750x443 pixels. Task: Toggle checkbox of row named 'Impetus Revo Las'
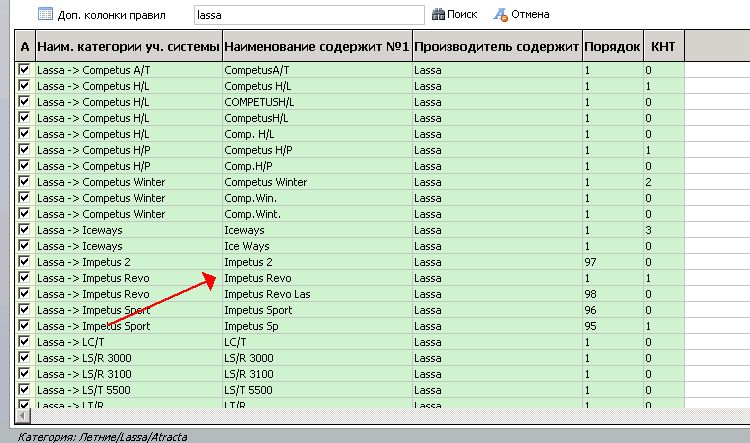pyautogui.click(x=24, y=294)
